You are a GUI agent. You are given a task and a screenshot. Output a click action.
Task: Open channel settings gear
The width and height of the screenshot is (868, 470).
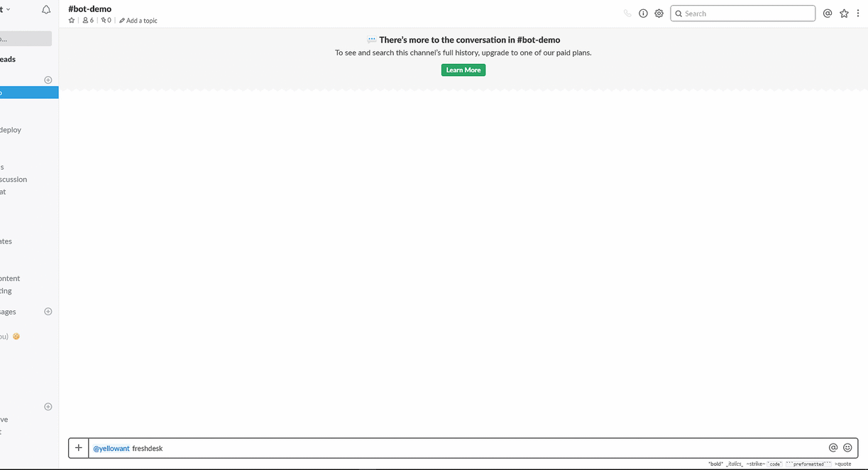point(659,13)
